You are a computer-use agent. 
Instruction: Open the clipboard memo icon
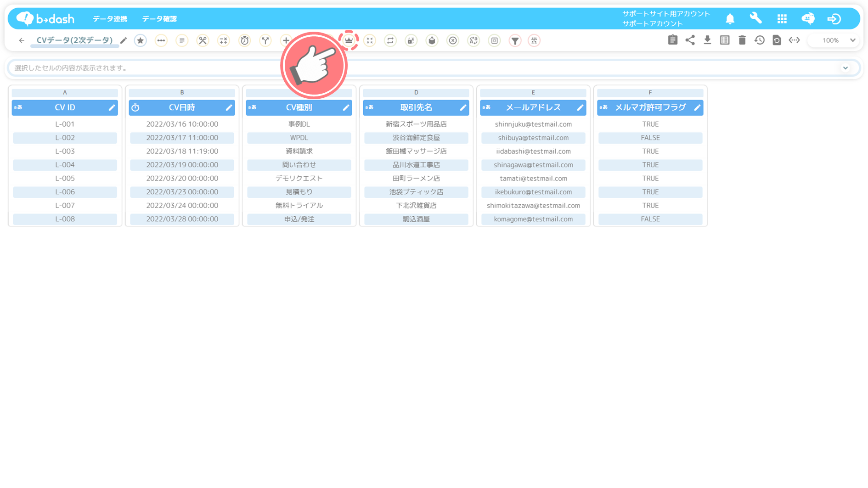(x=673, y=40)
